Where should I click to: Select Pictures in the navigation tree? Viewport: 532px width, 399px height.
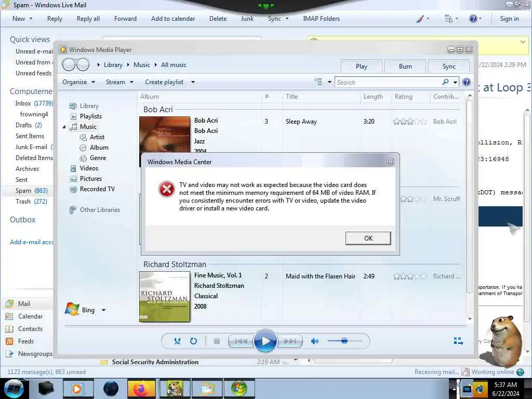[90, 179]
